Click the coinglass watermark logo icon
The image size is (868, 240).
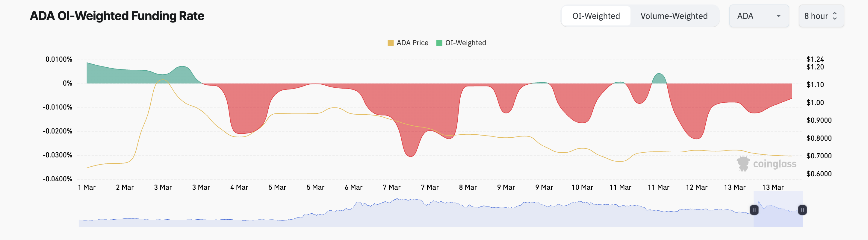click(743, 164)
